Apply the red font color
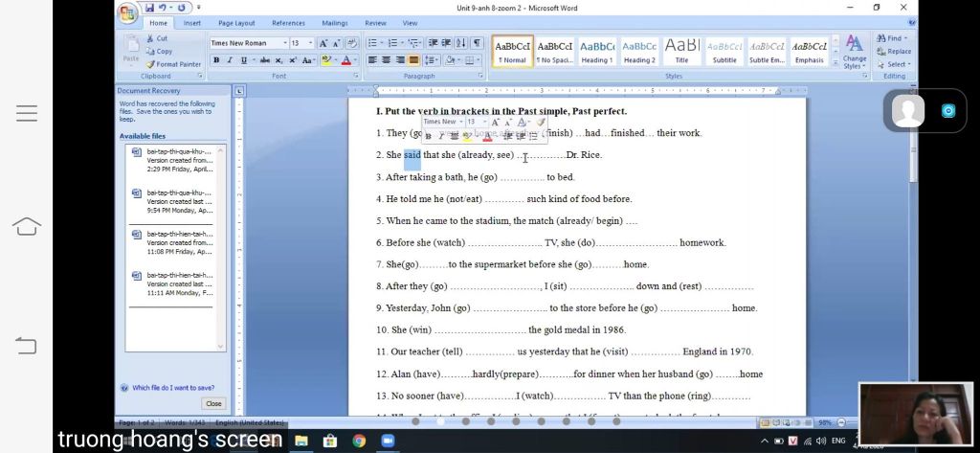 (345, 60)
